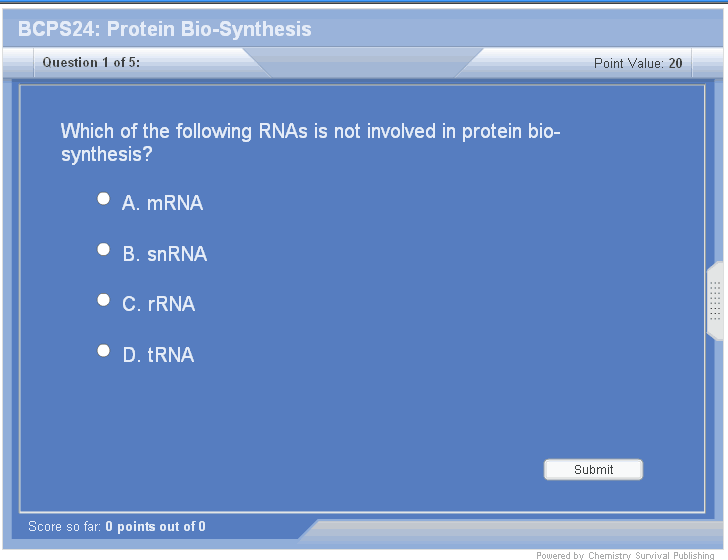The height and width of the screenshot is (560, 728).
Task: Click the 'Question 1 of 5' header
Action: 91,62
